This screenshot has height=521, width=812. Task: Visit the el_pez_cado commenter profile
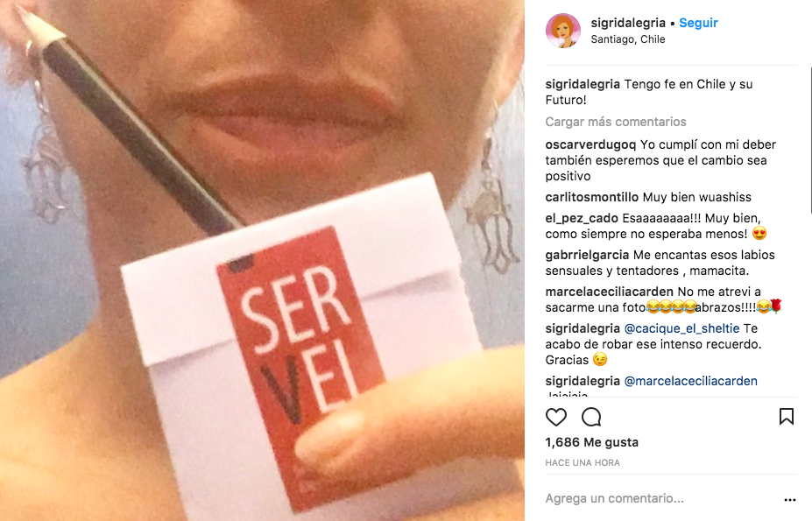coord(582,218)
